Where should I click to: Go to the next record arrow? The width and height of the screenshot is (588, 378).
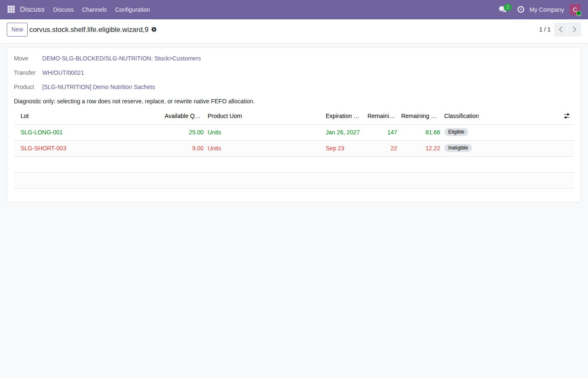[575, 29]
